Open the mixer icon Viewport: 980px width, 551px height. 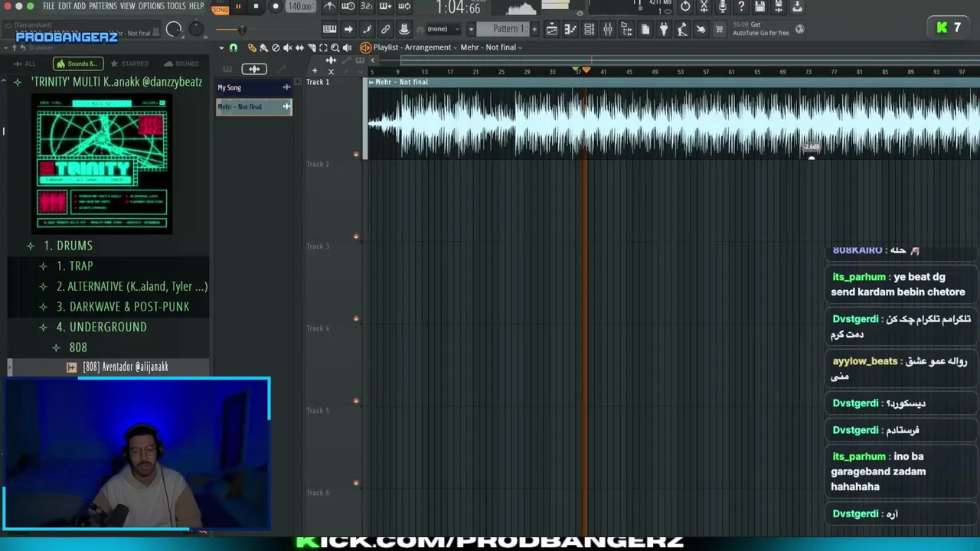pos(607,29)
